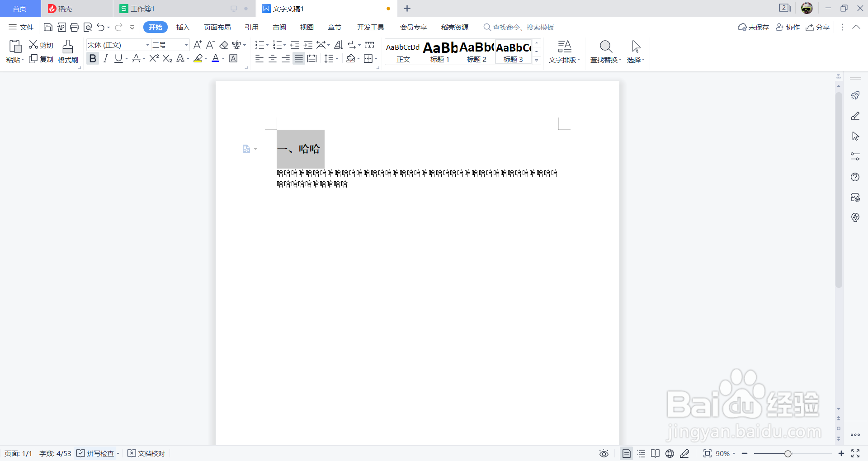Click the Save icon in quick access toolbar
Image resolution: width=868 pixels, height=461 pixels.
(48, 27)
